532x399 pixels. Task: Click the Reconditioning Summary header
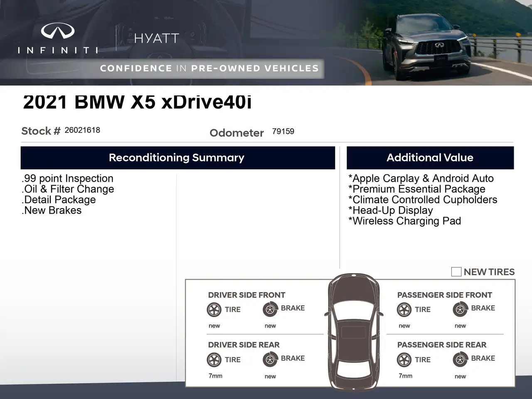(177, 158)
